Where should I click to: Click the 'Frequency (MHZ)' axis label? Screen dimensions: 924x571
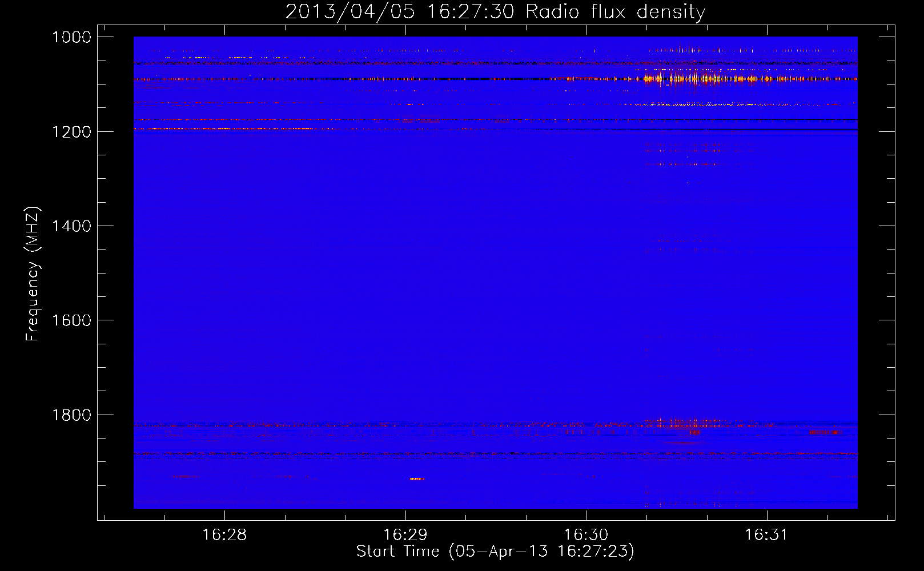click(33, 274)
